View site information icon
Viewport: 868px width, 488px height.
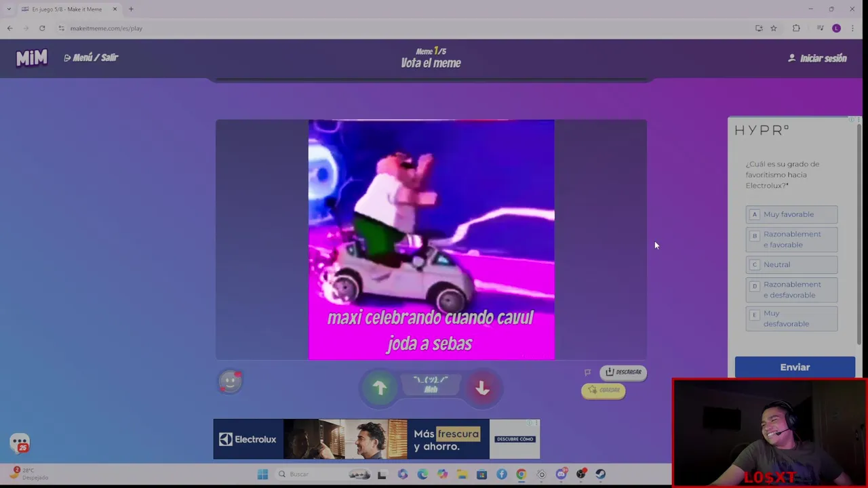coord(61,28)
